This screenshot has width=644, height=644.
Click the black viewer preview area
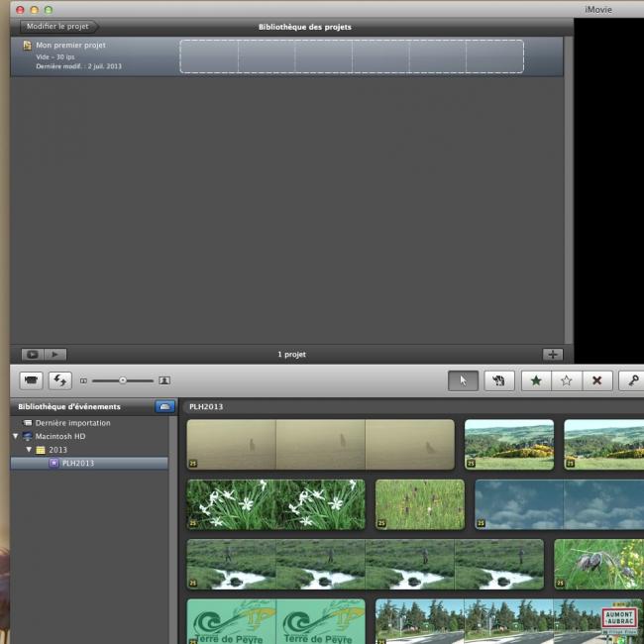click(608, 191)
